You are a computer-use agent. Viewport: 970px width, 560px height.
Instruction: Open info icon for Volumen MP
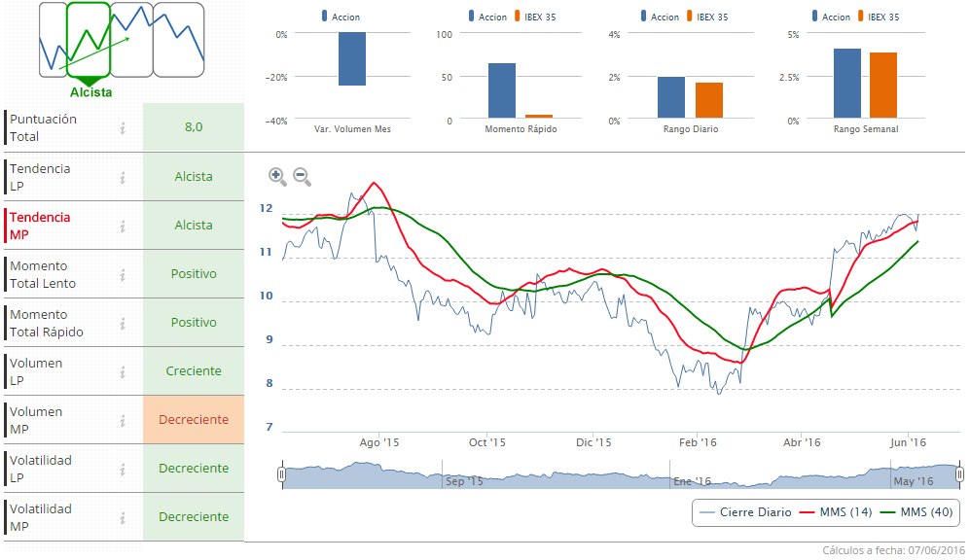(124, 420)
